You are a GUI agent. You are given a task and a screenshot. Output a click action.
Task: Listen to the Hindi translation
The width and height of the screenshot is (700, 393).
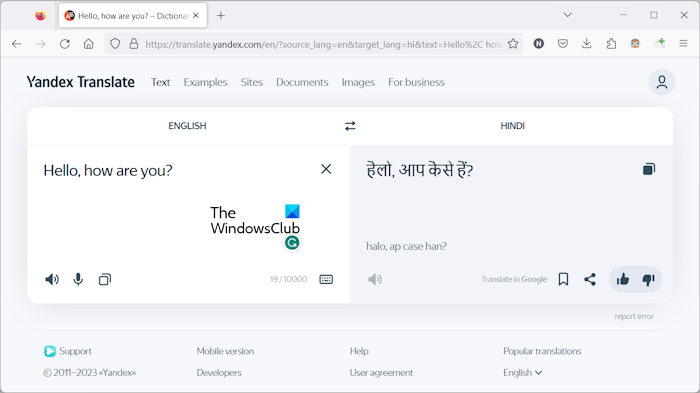pyautogui.click(x=375, y=280)
